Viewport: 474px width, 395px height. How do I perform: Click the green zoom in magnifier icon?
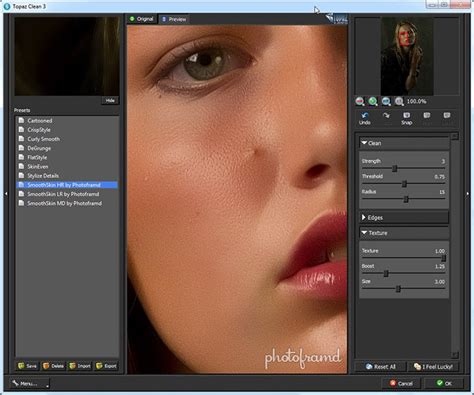pyautogui.click(x=373, y=101)
